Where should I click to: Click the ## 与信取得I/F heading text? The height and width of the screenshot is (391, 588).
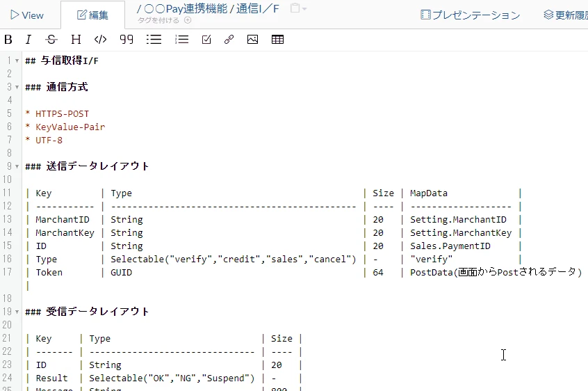(61, 61)
